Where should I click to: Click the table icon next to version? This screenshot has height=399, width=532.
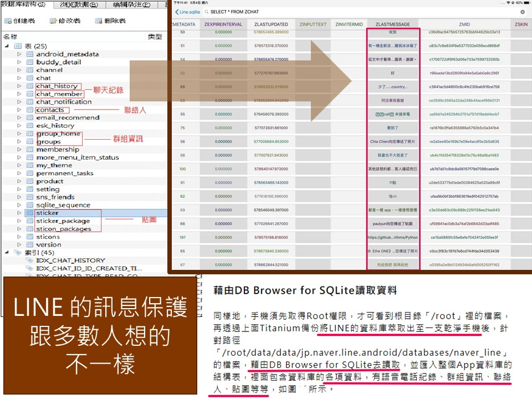point(30,244)
